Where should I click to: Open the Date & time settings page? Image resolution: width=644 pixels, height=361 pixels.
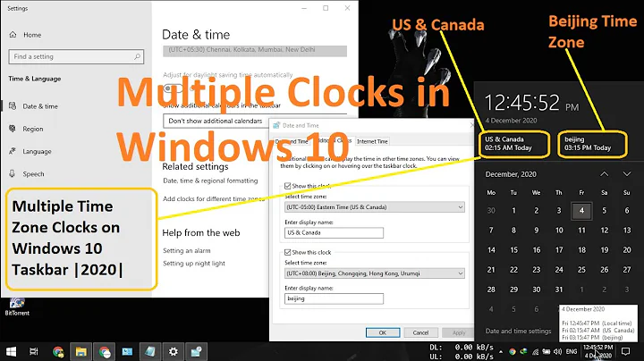[40, 106]
